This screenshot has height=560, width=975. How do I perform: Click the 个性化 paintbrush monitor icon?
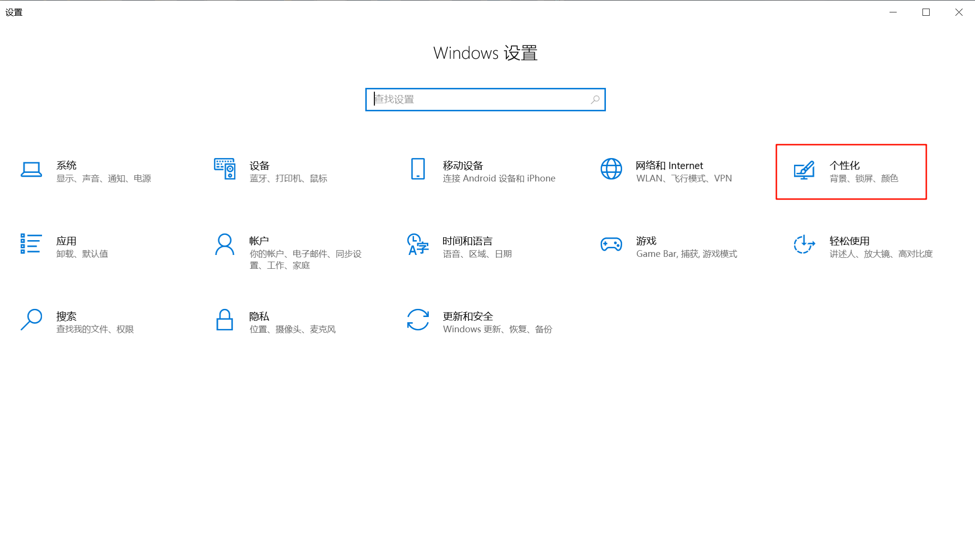[x=804, y=170]
